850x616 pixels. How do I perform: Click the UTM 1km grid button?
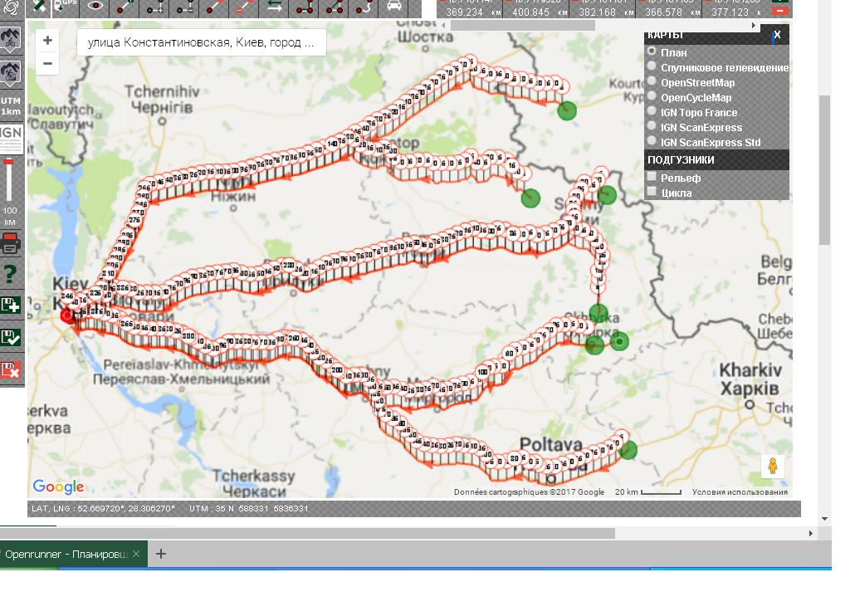point(11,105)
